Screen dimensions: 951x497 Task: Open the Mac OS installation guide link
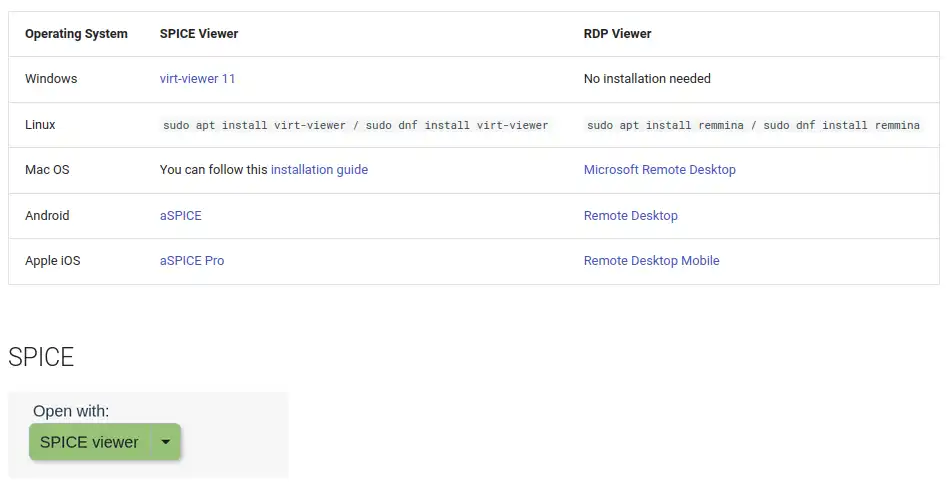(x=319, y=170)
